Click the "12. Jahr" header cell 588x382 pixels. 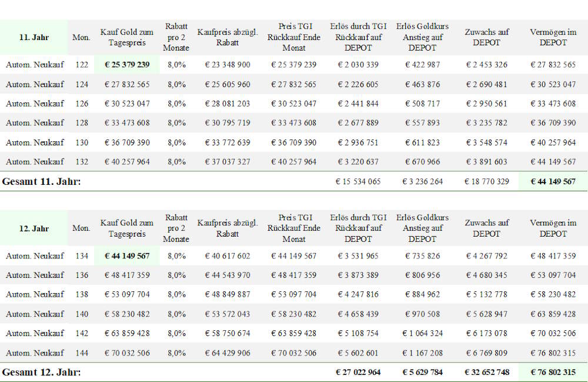34,228
